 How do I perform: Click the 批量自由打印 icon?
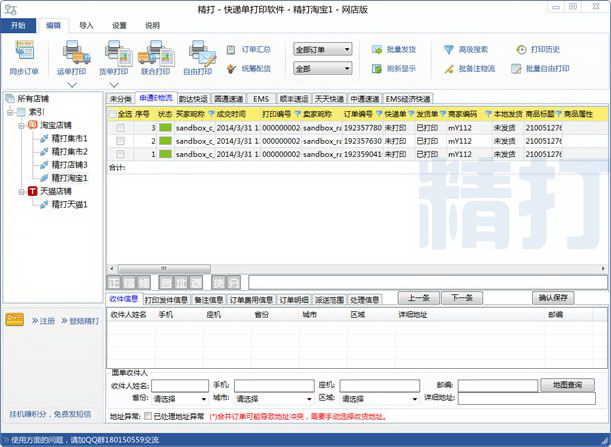tap(516, 69)
